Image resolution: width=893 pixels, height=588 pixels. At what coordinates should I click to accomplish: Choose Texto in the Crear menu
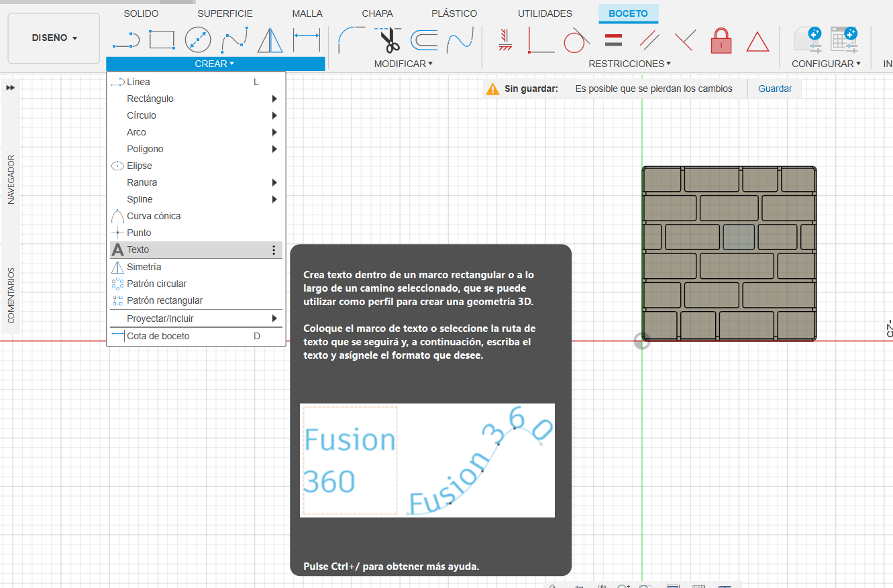point(195,249)
